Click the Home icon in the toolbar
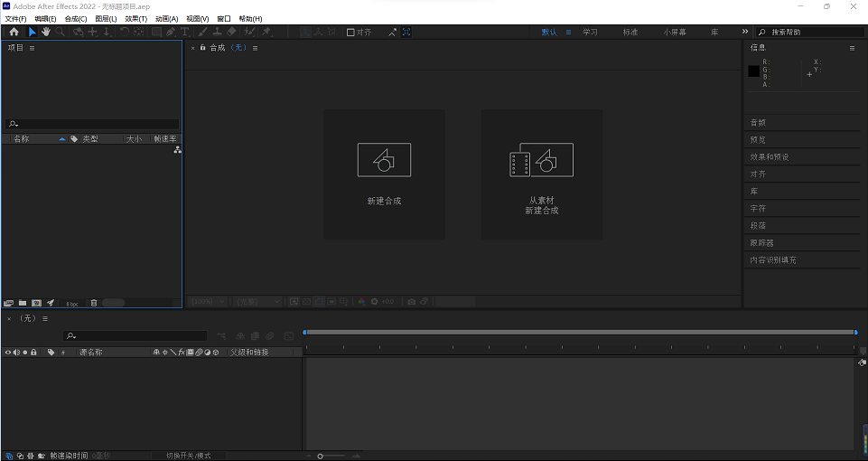Viewport: 868px width, 461px height. click(x=14, y=33)
